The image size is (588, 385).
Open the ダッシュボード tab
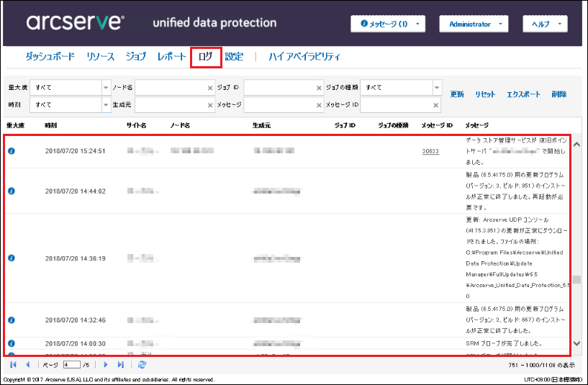click(50, 57)
